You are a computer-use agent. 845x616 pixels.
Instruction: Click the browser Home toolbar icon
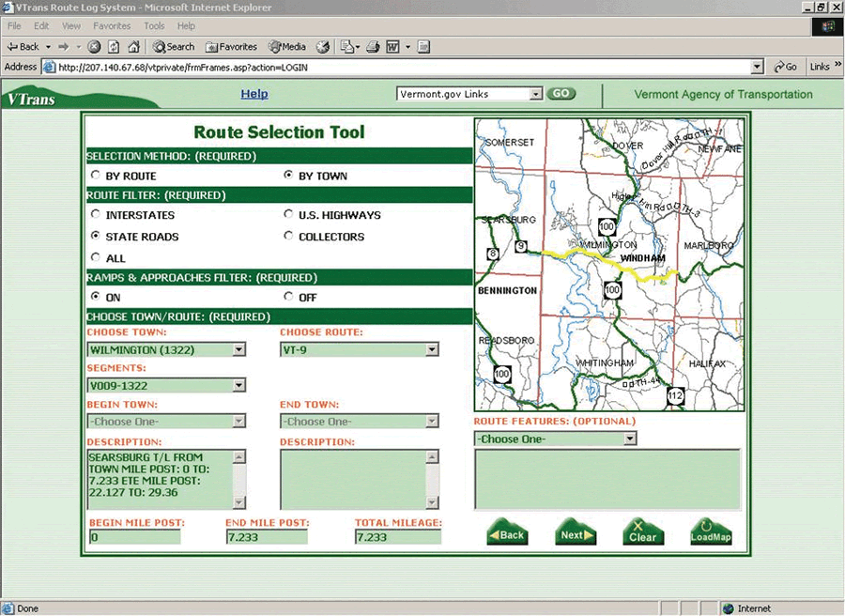pos(134,46)
